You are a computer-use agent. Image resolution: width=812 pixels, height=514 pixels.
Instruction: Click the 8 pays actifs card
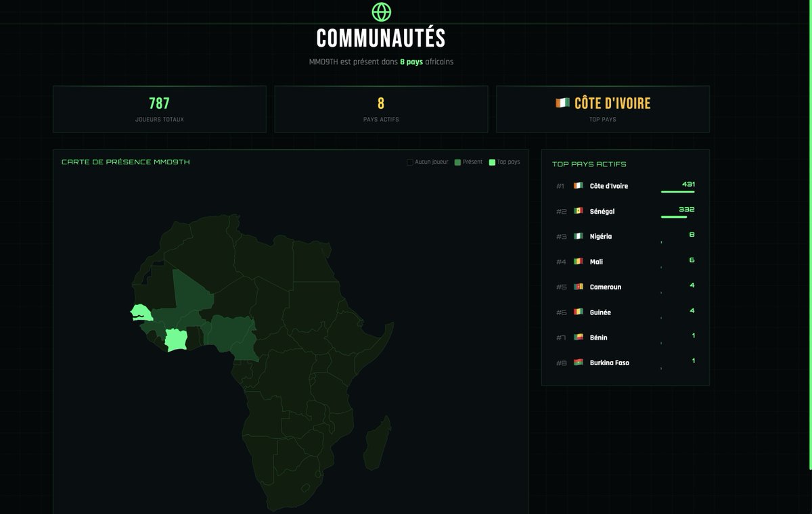[x=381, y=109]
